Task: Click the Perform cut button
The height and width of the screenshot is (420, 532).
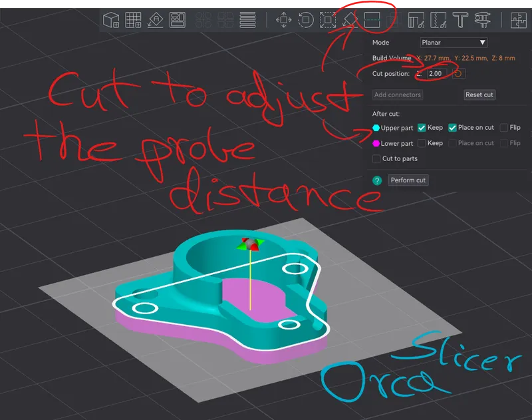Action: (x=408, y=180)
